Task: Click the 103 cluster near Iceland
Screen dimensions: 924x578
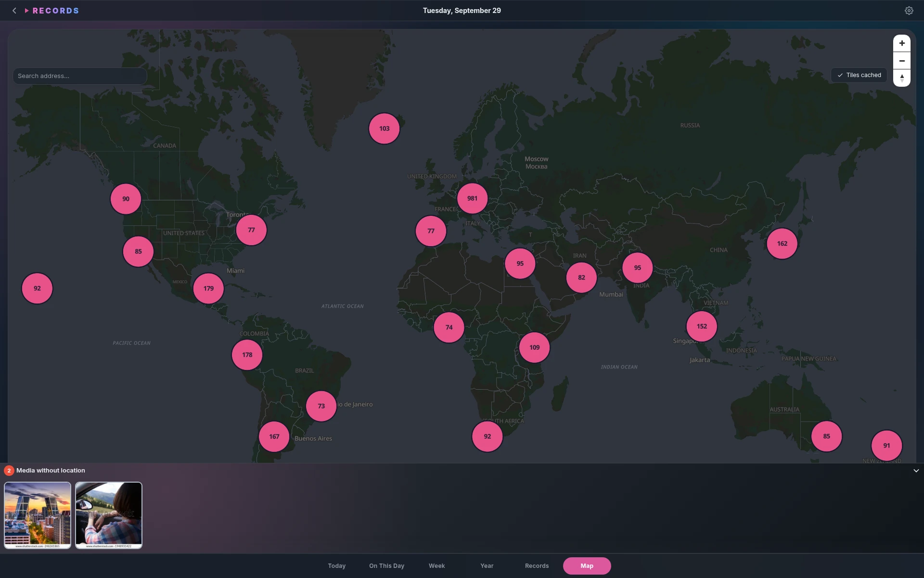Action: tap(384, 129)
